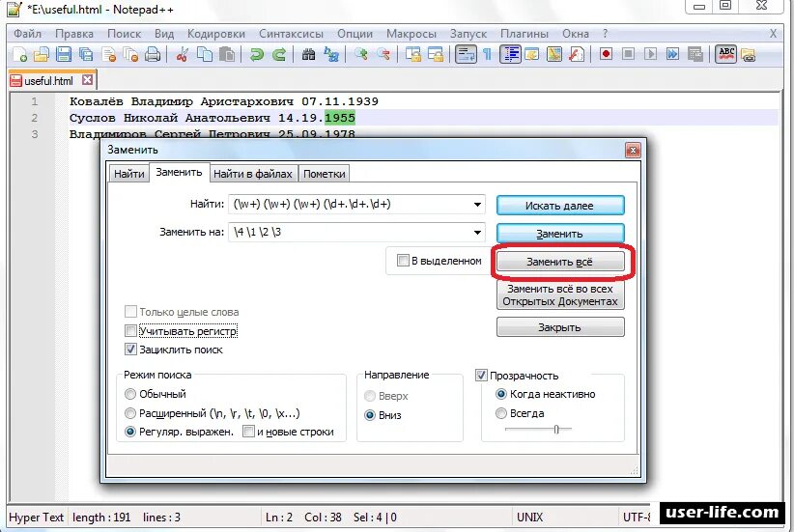Viewport: 794px width, 532px height.
Task: Close the current document via toolbar icon
Action: coord(108,54)
